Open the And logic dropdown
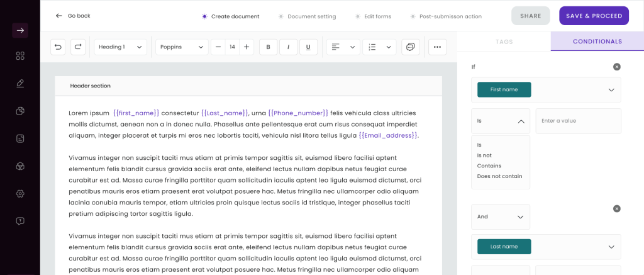This screenshot has height=275, width=644. click(x=501, y=216)
